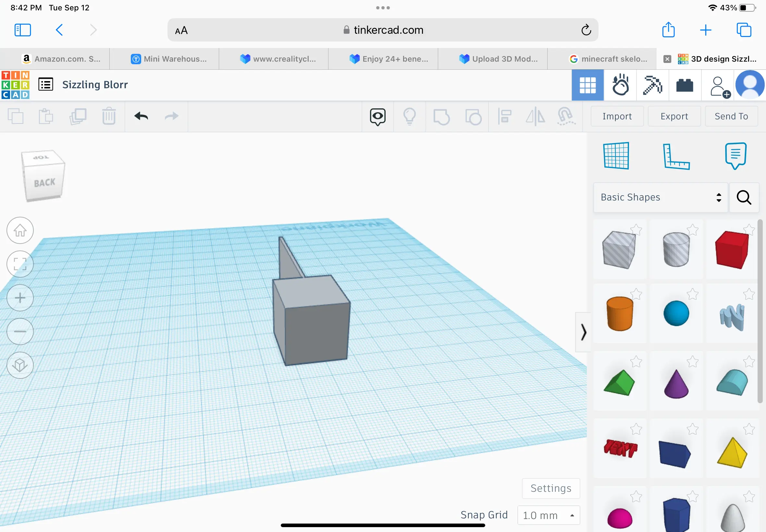766x532 pixels.
Task: Switch to 3D design grid view
Action: point(587,85)
